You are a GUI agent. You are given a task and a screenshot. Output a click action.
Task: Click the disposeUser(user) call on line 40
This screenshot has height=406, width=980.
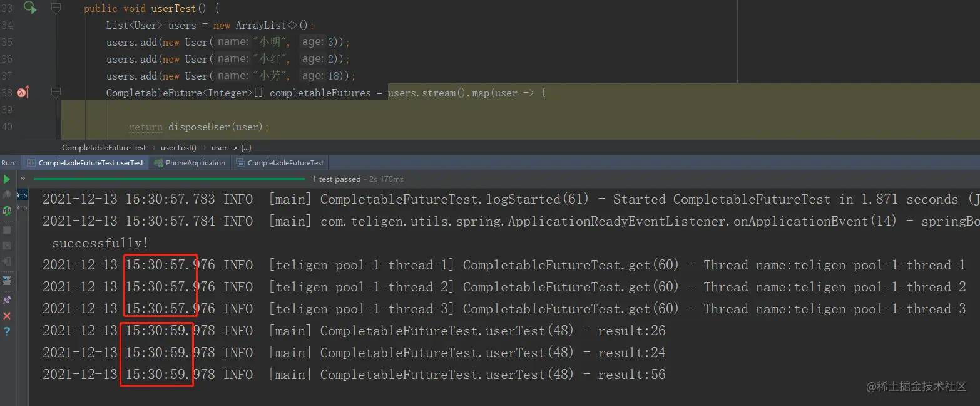pos(217,127)
